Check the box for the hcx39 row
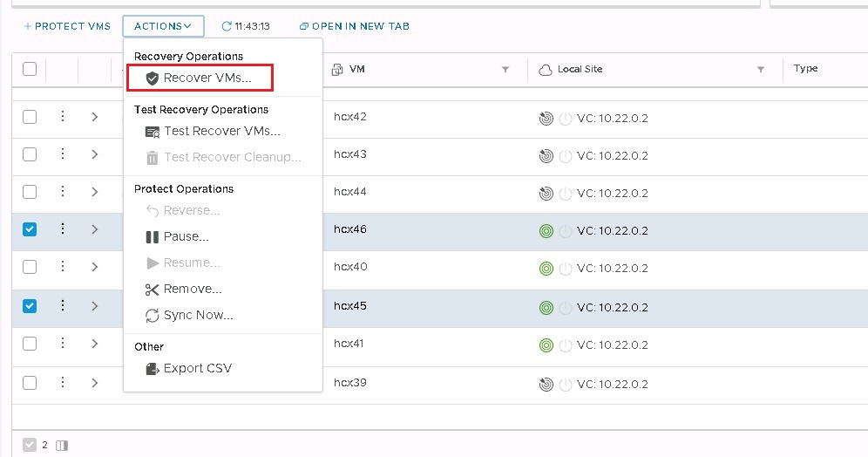The width and height of the screenshot is (868, 457). [x=30, y=383]
